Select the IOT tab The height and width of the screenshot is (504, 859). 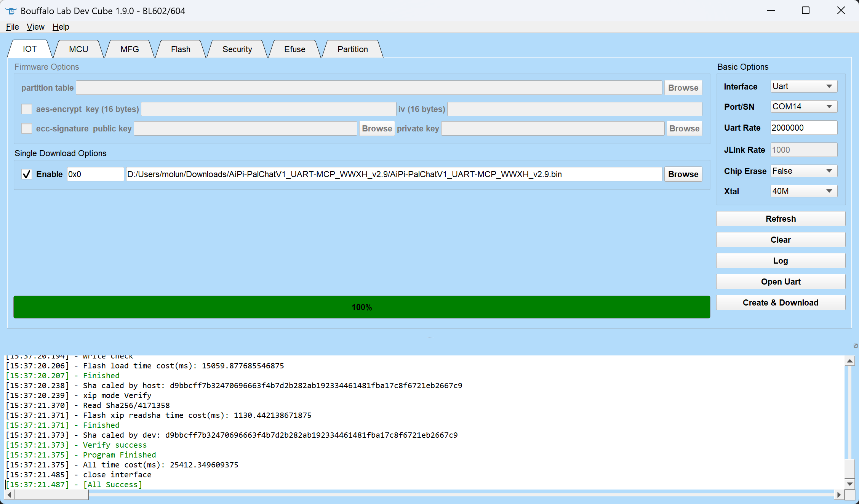click(30, 49)
